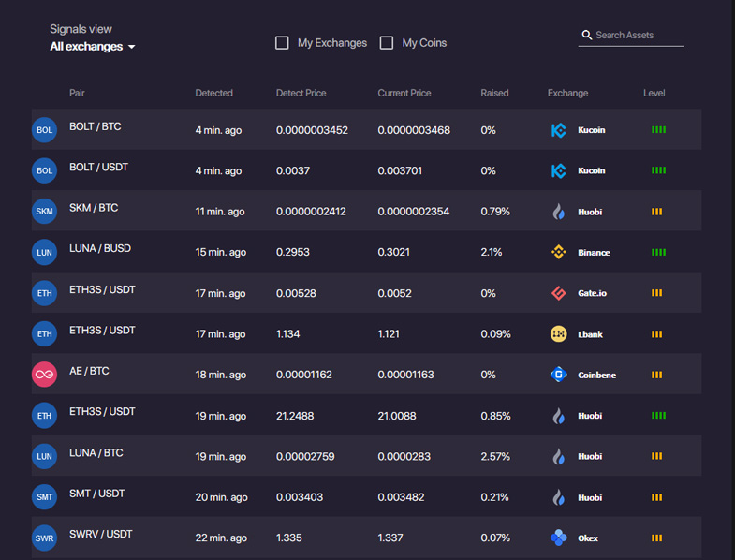Click the Binance logo in LUNA / BUSD row
The image size is (735, 560).
(558, 252)
